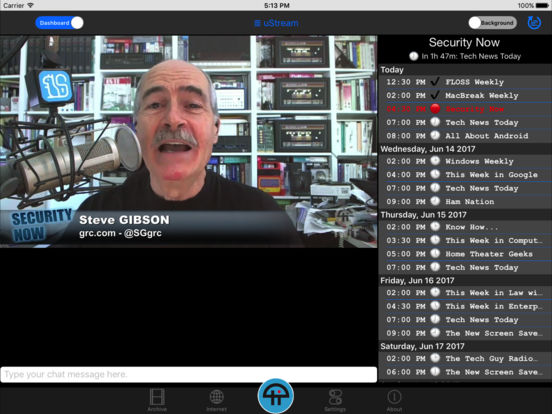Select All About Android at 08:00 PM
The image size is (552, 414).
[465, 136]
